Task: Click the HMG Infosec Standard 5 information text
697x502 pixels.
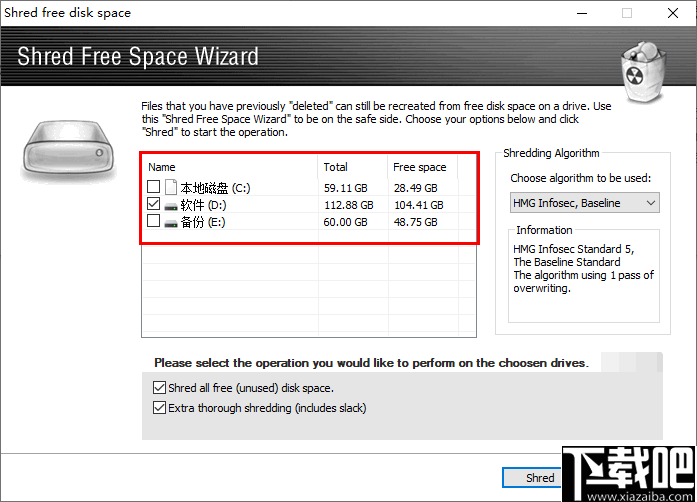Action: [583, 269]
